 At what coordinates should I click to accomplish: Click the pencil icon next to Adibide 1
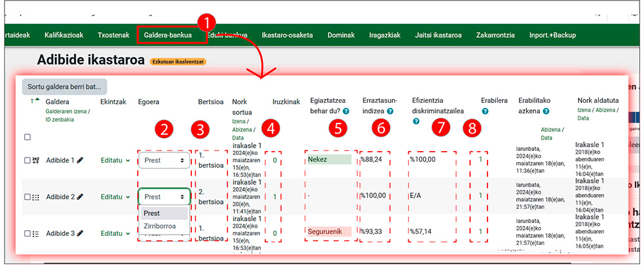80,160
